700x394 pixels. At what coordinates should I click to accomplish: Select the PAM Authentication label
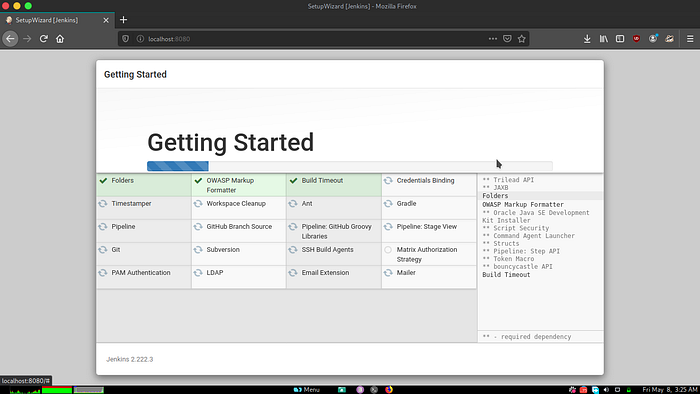pos(141,273)
